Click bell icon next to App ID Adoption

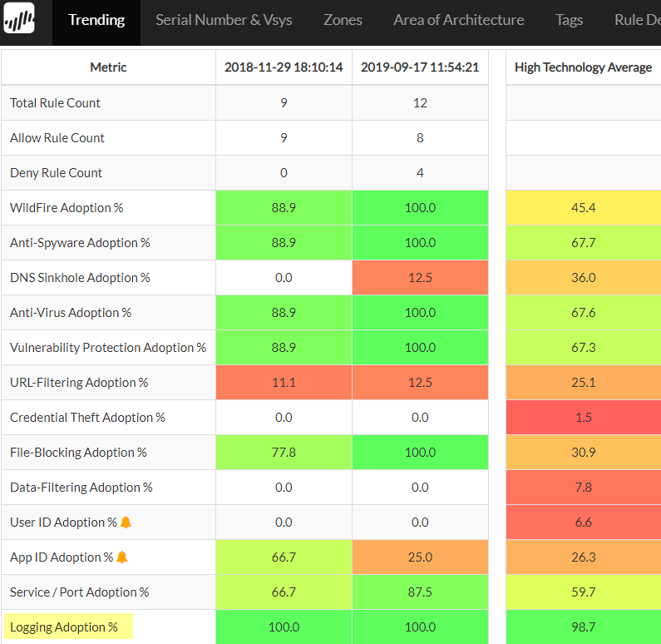tap(121, 557)
